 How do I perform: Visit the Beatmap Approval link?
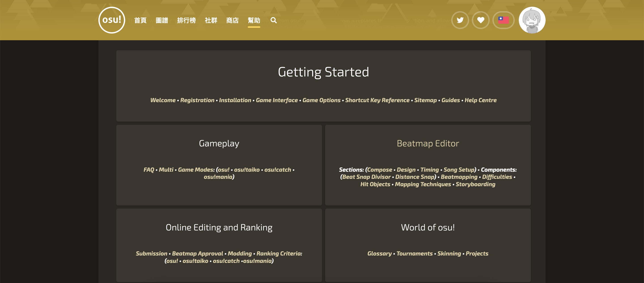point(197,253)
